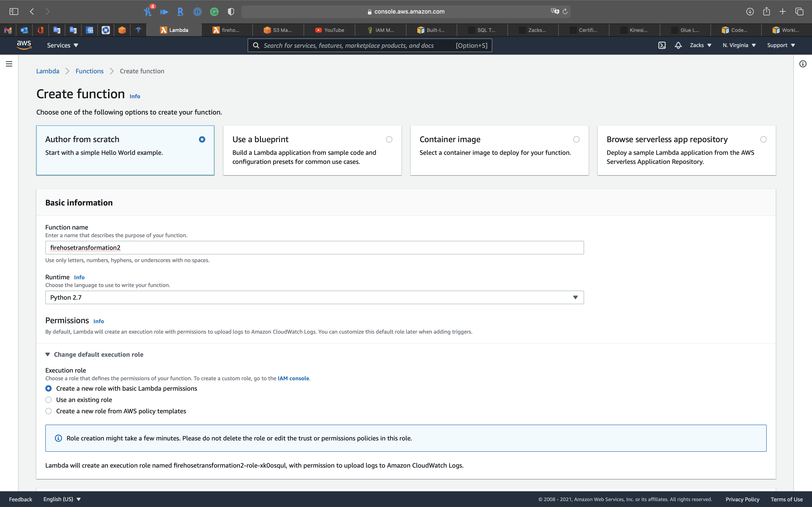Open the Runtime Python 2.7 dropdown

(x=314, y=297)
